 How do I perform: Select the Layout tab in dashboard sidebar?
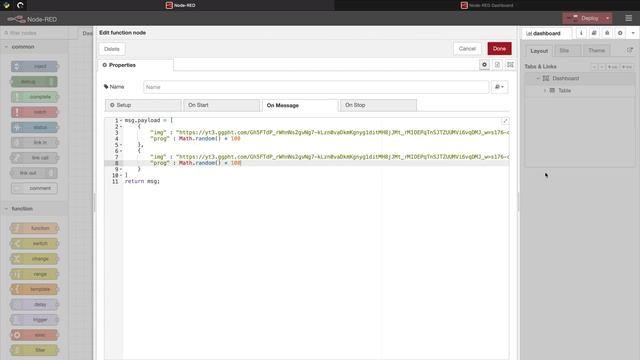(539, 51)
